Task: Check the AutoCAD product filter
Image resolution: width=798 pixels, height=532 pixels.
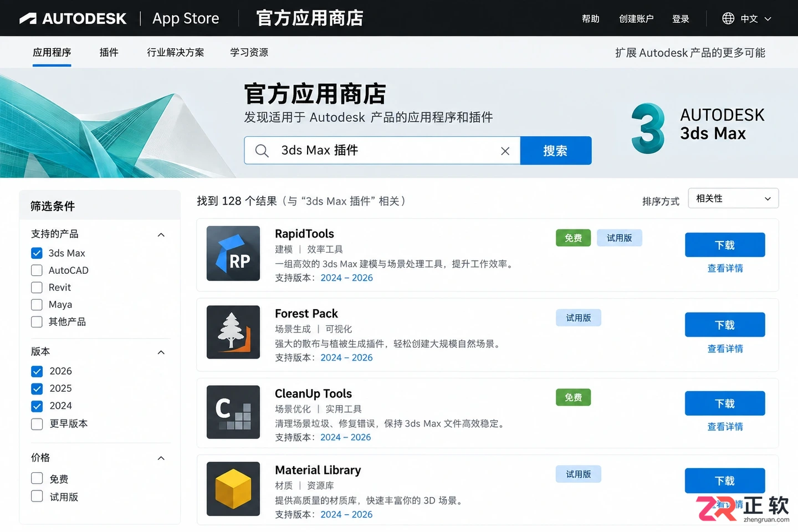Action: [x=37, y=270]
